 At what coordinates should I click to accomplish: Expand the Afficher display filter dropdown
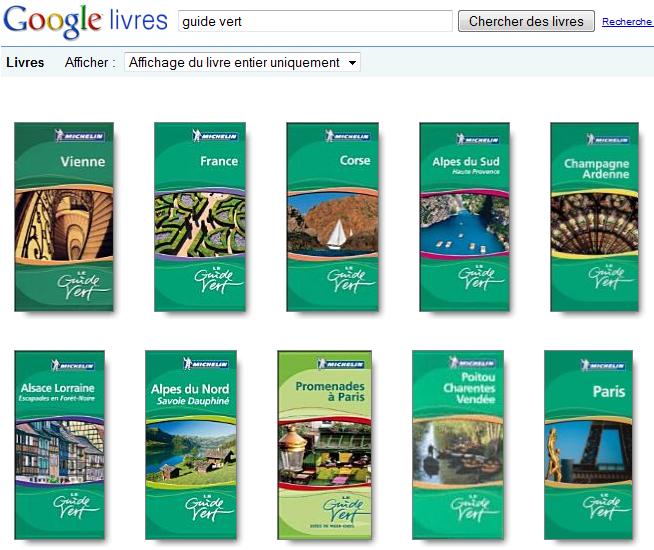click(242, 63)
